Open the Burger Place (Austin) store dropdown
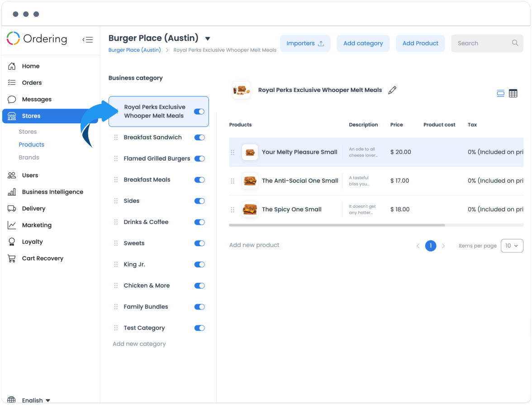532x405 pixels. click(208, 39)
